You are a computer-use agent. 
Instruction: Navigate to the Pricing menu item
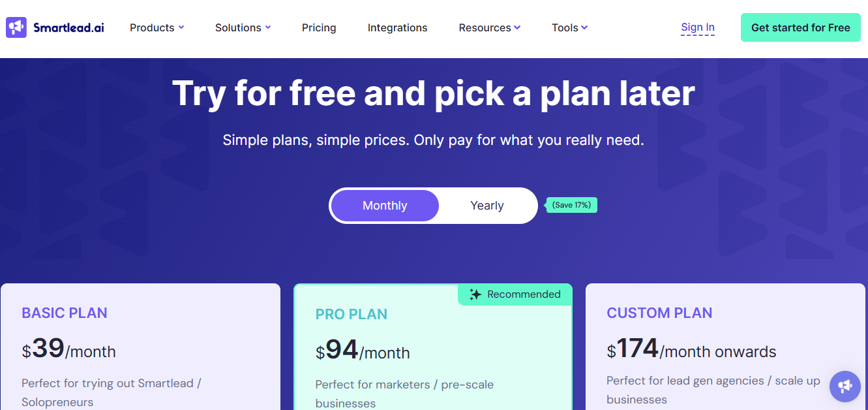[319, 27]
